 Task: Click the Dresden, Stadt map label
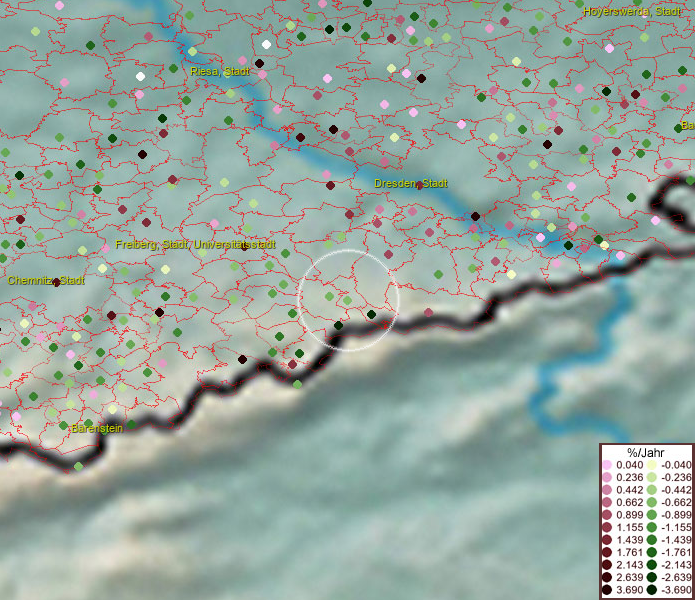(411, 184)
